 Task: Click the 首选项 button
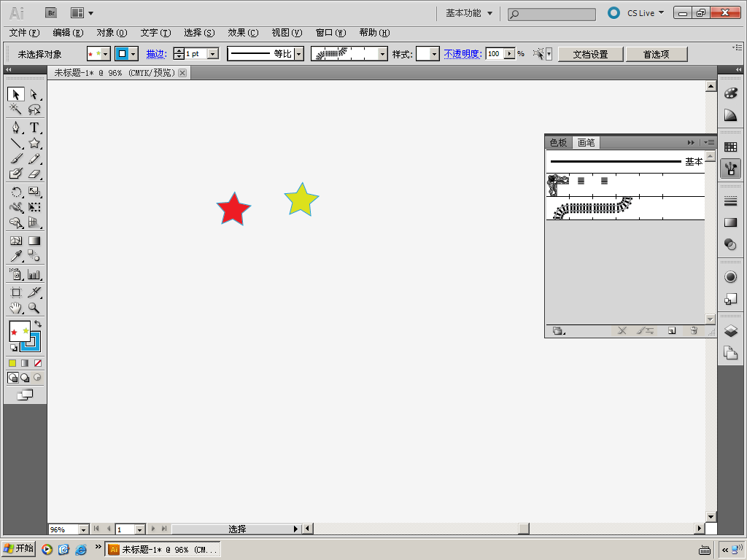tap(656, 54)
